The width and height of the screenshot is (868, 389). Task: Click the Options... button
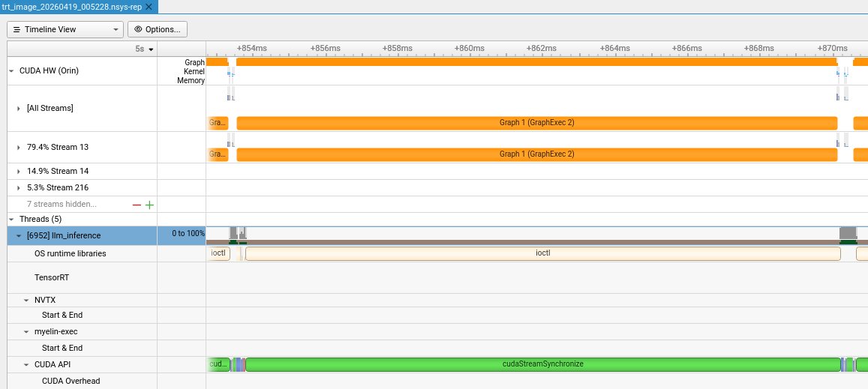click(158, 29)
